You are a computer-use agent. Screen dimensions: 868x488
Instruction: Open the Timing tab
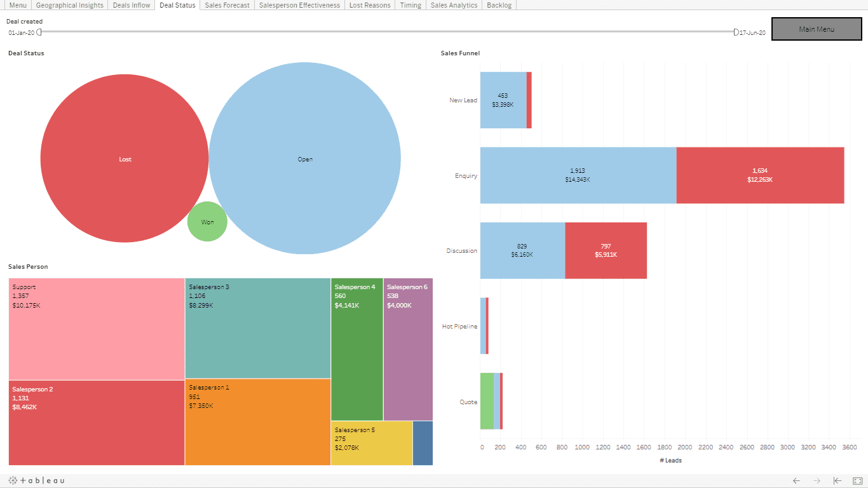click(x=410, y=5)
